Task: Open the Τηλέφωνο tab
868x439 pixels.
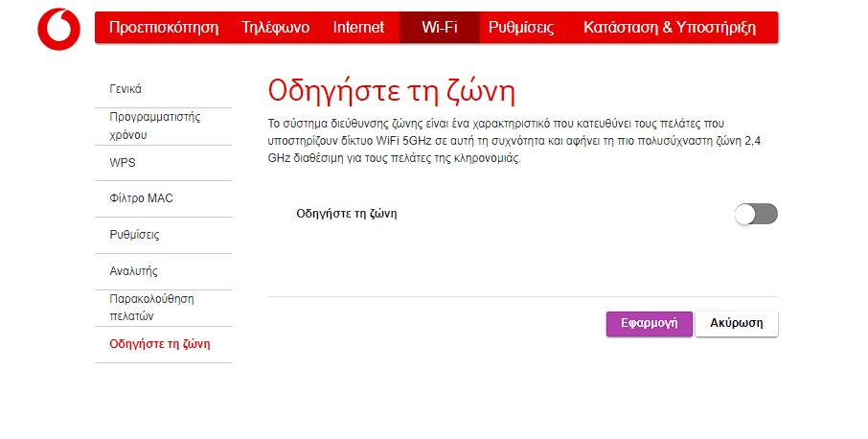Action: [x=275, y=27]
